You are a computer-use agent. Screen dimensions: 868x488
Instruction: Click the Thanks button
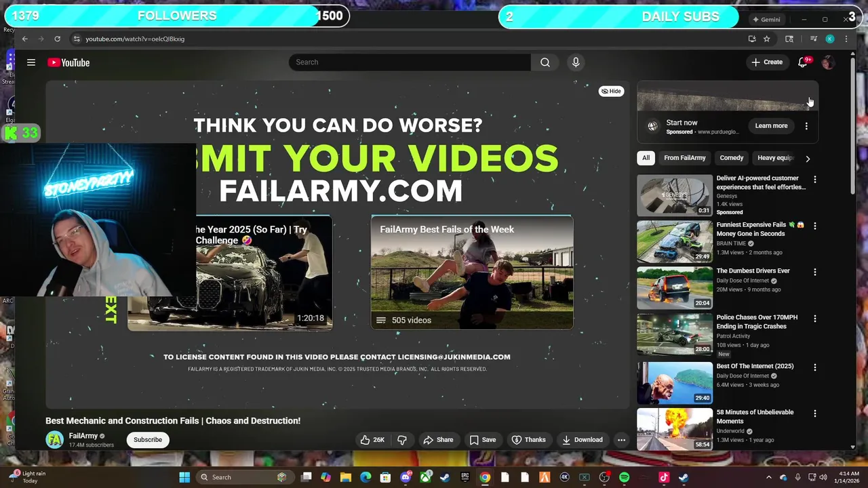[528, 440]
